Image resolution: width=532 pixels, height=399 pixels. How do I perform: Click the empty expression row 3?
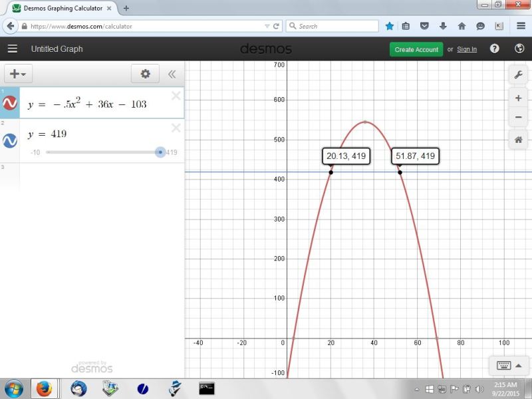pyautogui.click(x=102, y=176)
